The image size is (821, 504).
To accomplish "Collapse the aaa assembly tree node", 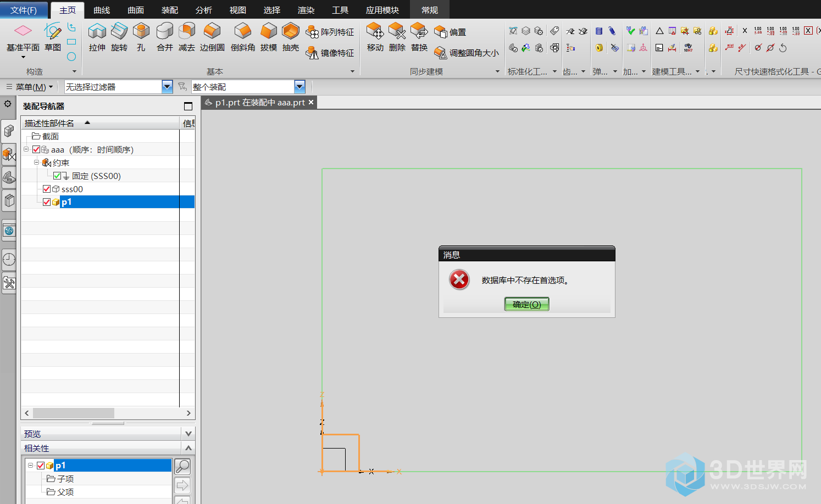I will click(26, 149).
